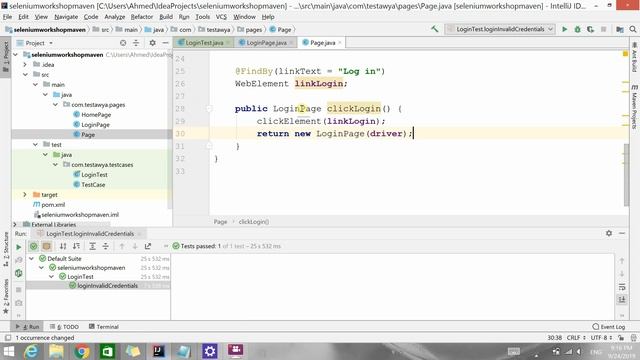The width and height of the screenshot is (640, 360).
Task: Switch to LoginPage.java editor tab
Action: 266,42
